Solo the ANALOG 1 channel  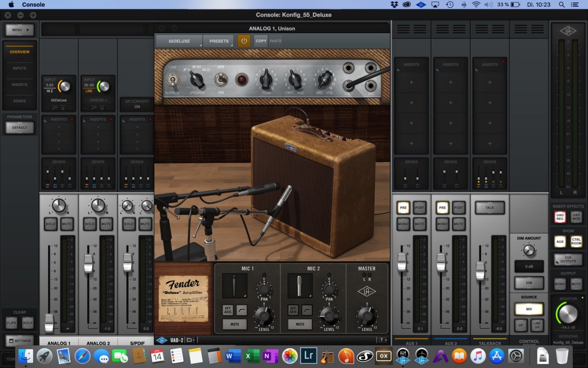pos(51,224)
